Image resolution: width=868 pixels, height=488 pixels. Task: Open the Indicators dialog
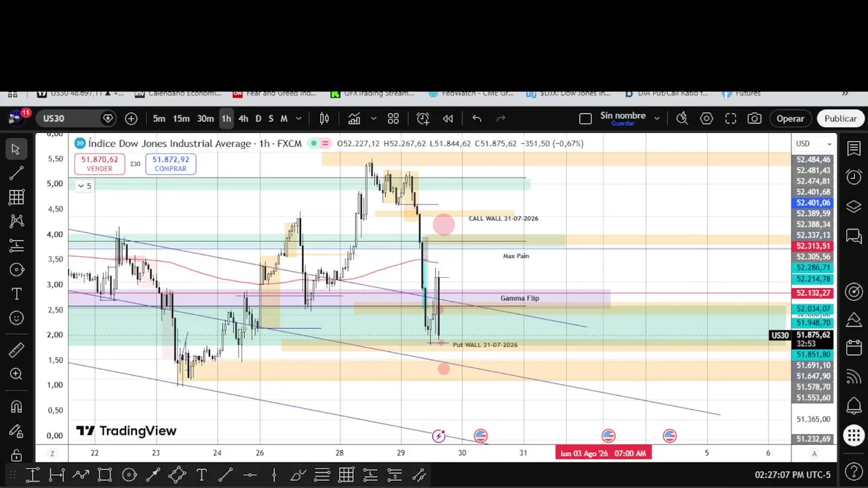pyautogui.click(x=354, y=119)
